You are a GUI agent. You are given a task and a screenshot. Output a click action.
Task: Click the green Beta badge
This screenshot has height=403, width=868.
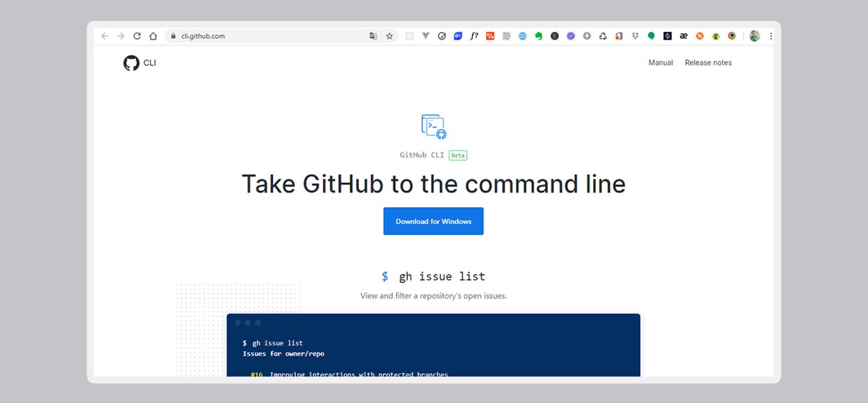458,156
